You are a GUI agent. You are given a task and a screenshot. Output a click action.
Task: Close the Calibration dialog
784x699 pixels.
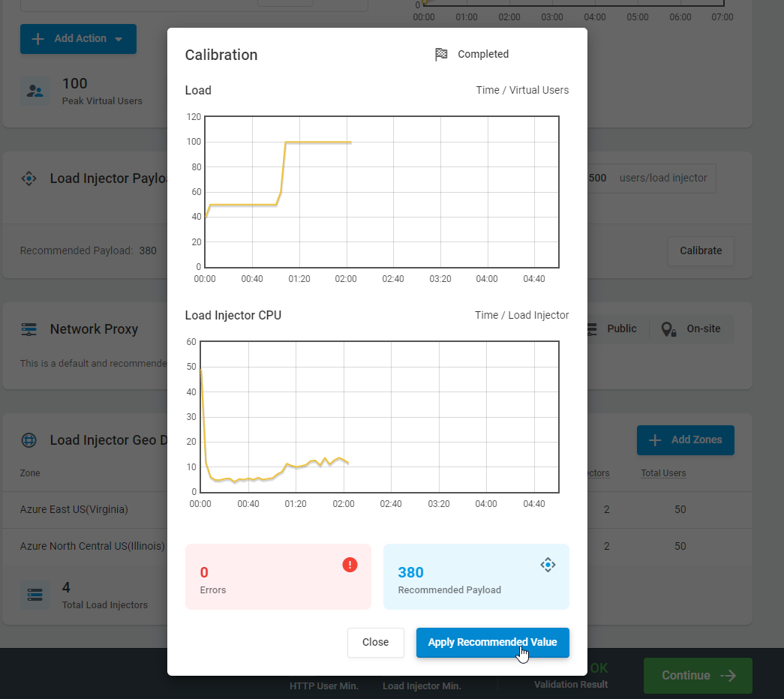[375, 643]
